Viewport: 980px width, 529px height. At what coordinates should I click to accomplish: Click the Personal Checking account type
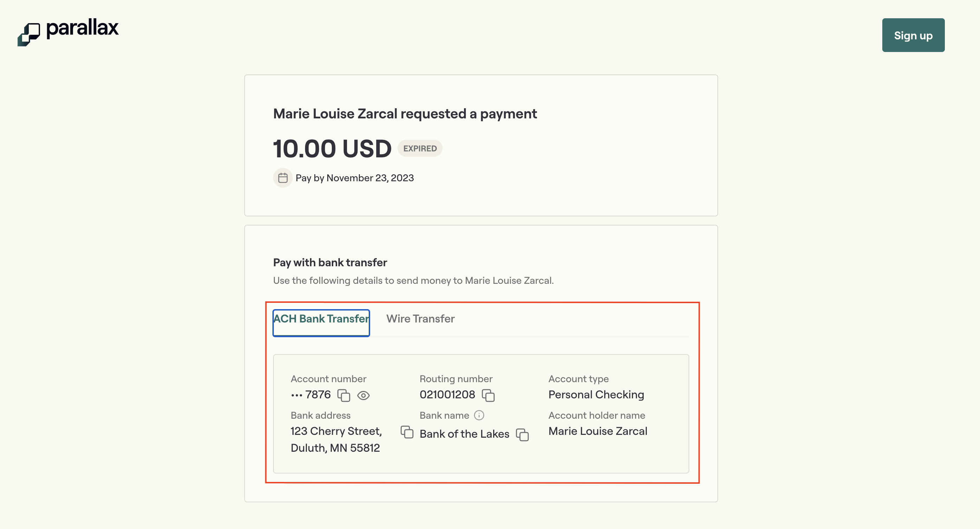pyautogui.click(x=596, y=395)
